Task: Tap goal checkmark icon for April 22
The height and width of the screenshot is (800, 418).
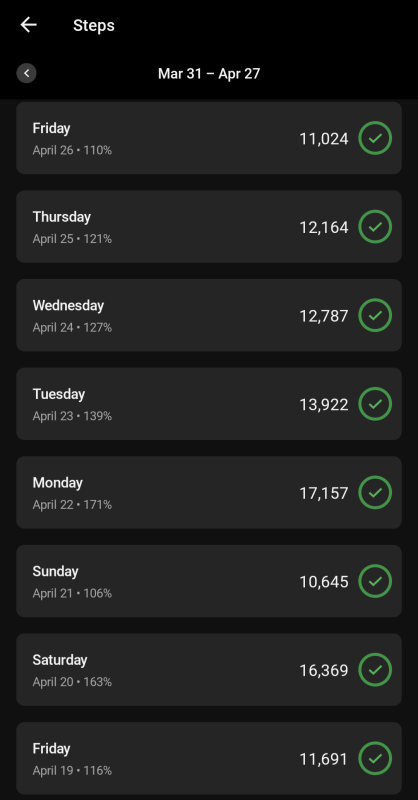Action: (x=375, y=492)
